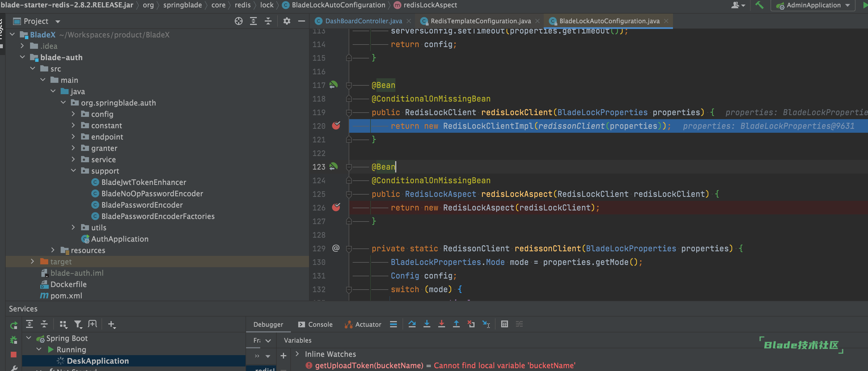This screenshot has width=868, height=371.
Task: Click Show Execution Point icon
Action: point(412,324)
